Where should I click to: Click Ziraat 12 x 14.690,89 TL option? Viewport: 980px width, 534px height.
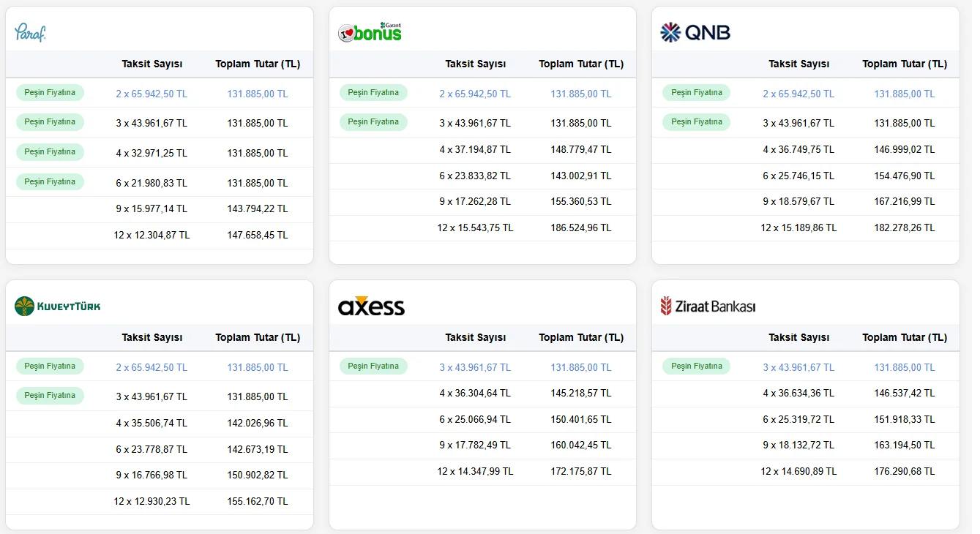798,471
